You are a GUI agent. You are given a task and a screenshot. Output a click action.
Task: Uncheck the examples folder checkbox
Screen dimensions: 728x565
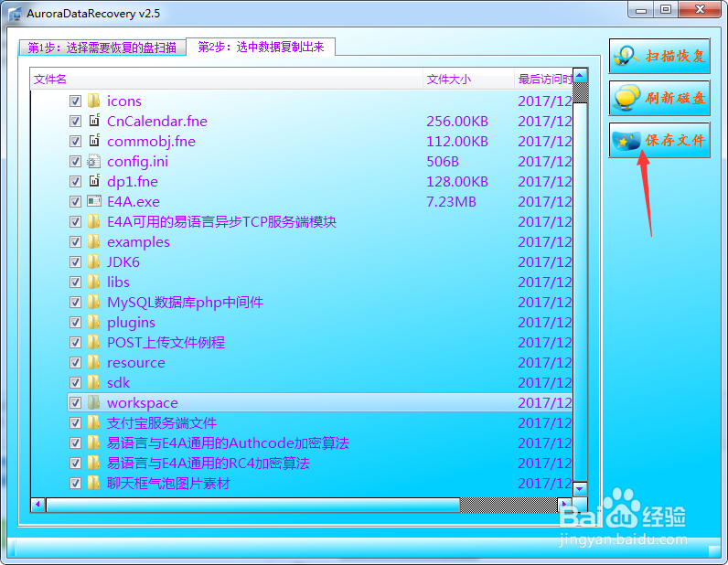point(75,242)
